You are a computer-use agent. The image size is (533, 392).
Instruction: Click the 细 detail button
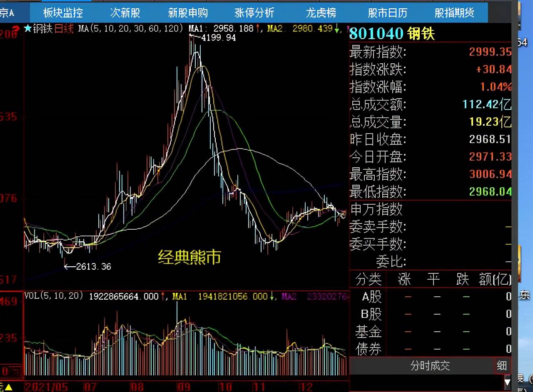502,366
